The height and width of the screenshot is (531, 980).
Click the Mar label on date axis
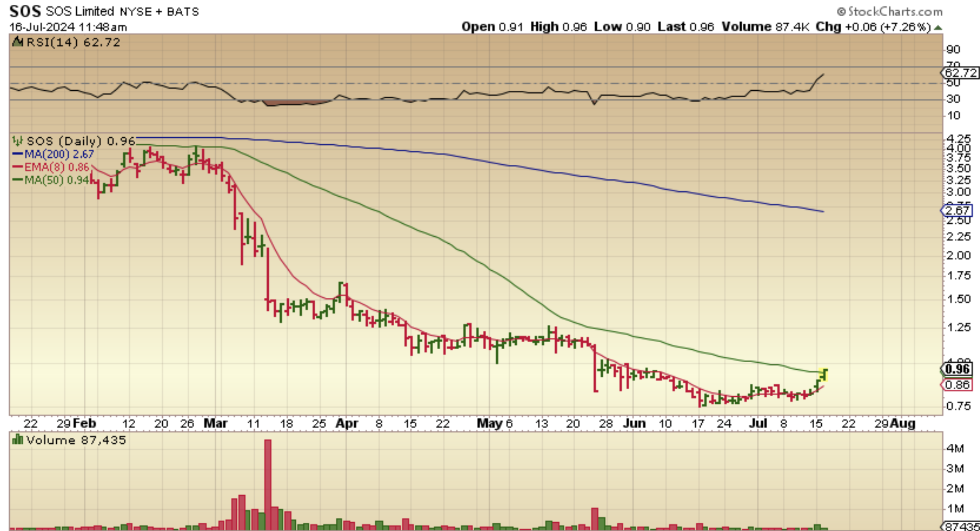click(215, 423)
